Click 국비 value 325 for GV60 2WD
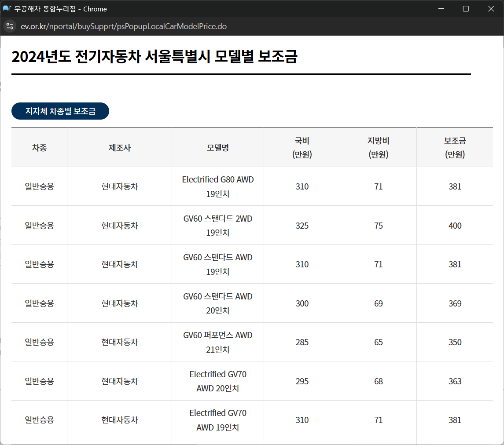The height and width of the screenshot is (445, 504). click(x=302, y=226)
